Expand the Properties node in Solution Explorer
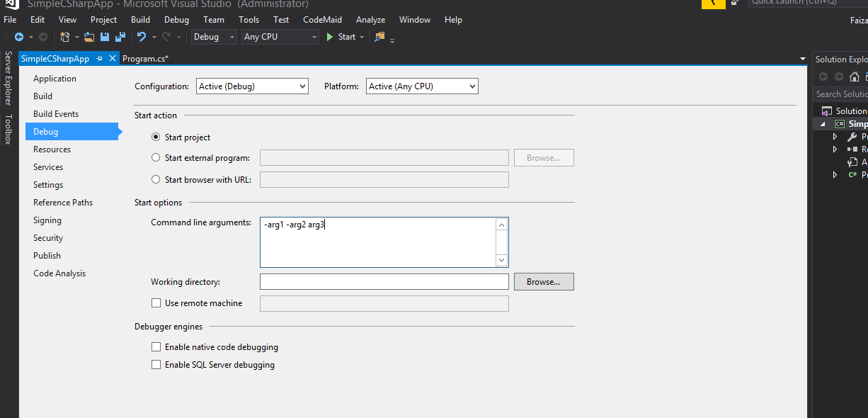868x418 pixels. click(835, 137)
